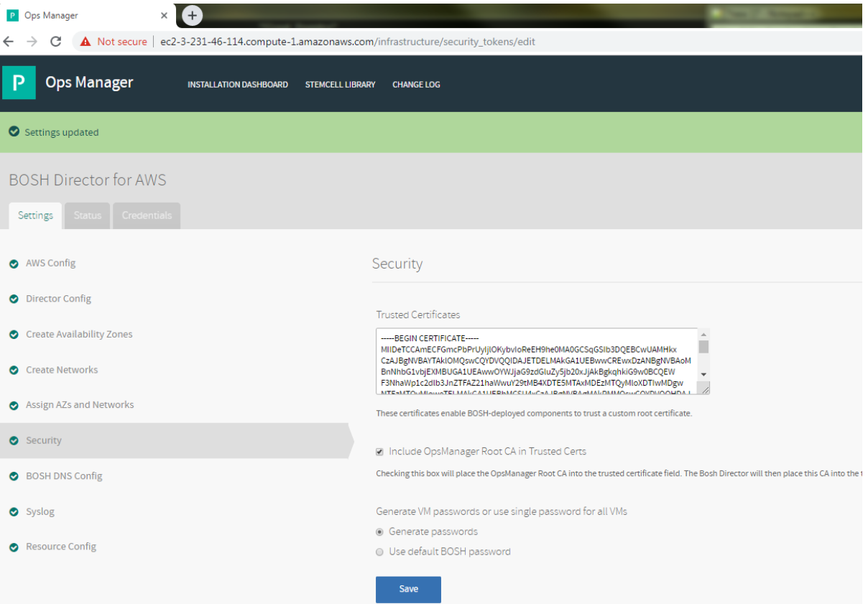Click the textarea scrollbar thumb
Image resolution: width=868 pixels, height=604 pixels.
coord(703,346)
